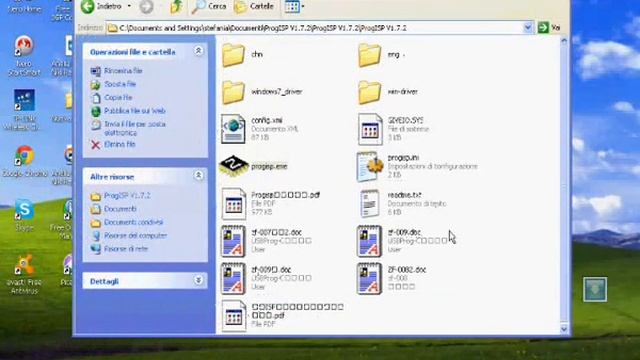This screenshot has height=360, width=640.
Task: Select the GIVEIO.SYS file name
Action: point(405,120)
